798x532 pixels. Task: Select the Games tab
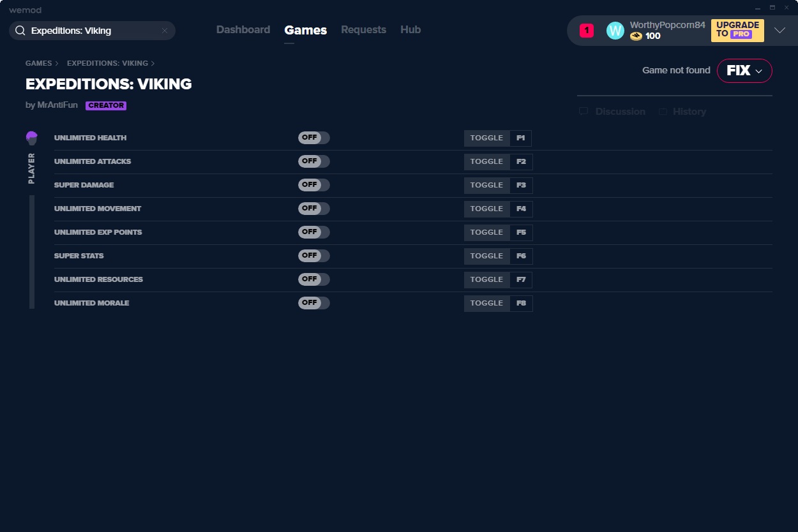306,30
